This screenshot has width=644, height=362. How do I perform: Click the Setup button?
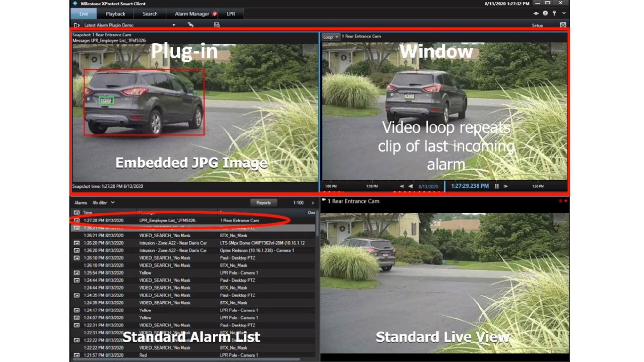pos(537,25)
